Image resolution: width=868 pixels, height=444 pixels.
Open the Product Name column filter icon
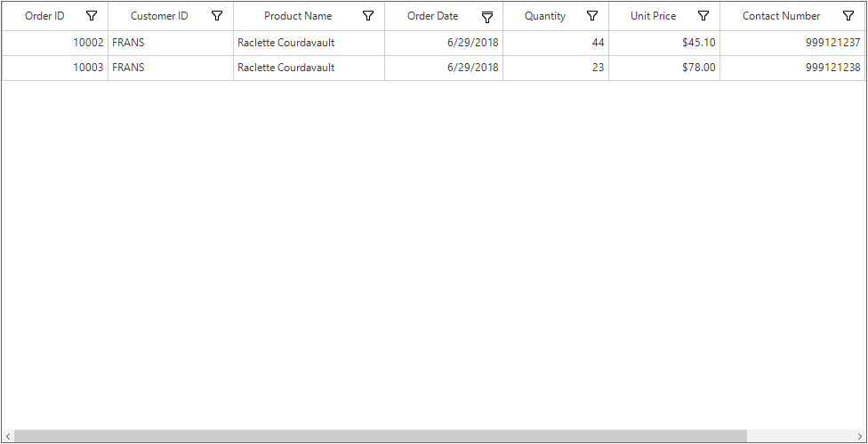pos(368,16)
